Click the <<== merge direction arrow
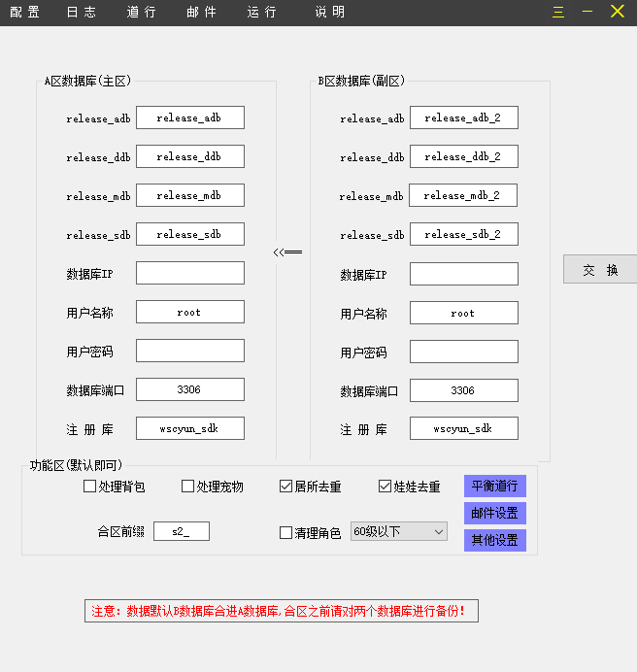Screen dimensions: 637x672 point(287,252)
